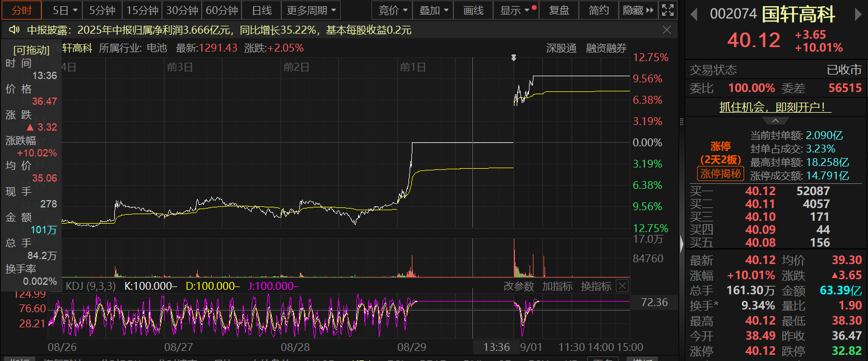The image size is (868, 361).
Task: Switch to 简约 simplified view mode
Action: pyautogui.click(x=598, y=10)
